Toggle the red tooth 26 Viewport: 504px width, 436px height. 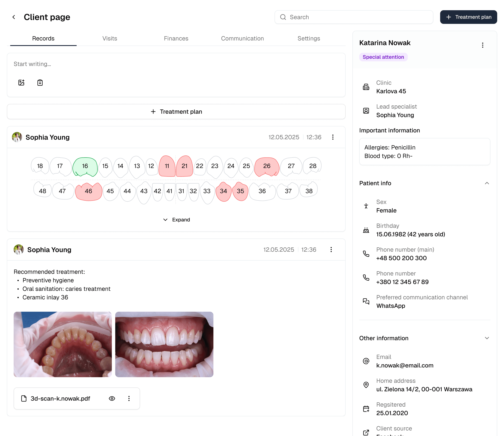pyautogui.click(x=267, y=166)
